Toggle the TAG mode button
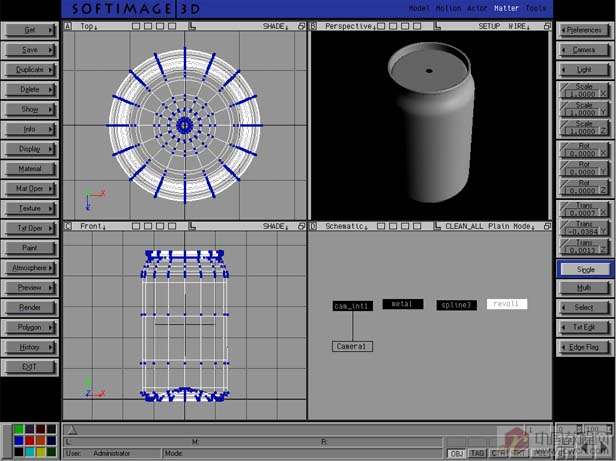Image resolution: width=616 pixels, height=461 pixels. (x=477, y=453)
